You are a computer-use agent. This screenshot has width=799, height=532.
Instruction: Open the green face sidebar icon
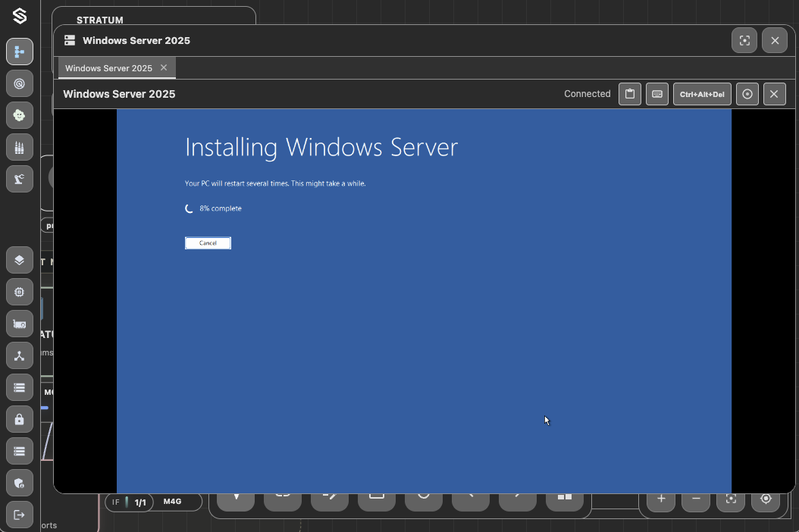tap(20, 115)
